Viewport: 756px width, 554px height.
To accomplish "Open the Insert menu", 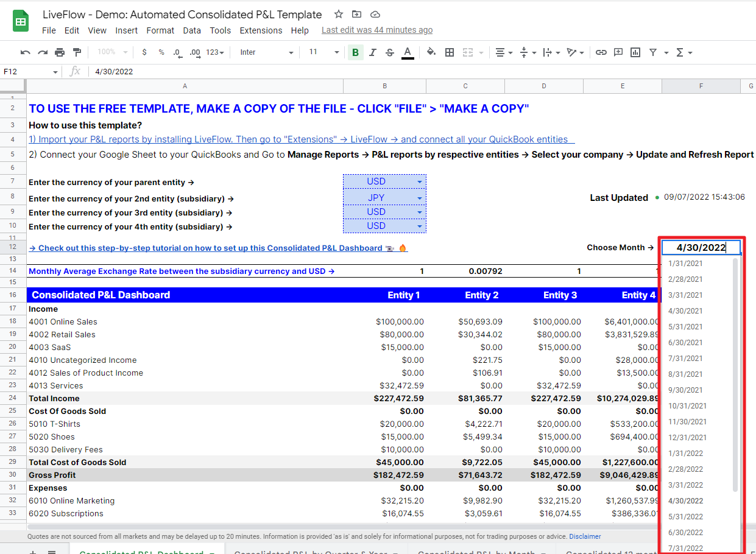I will (126, 30).
